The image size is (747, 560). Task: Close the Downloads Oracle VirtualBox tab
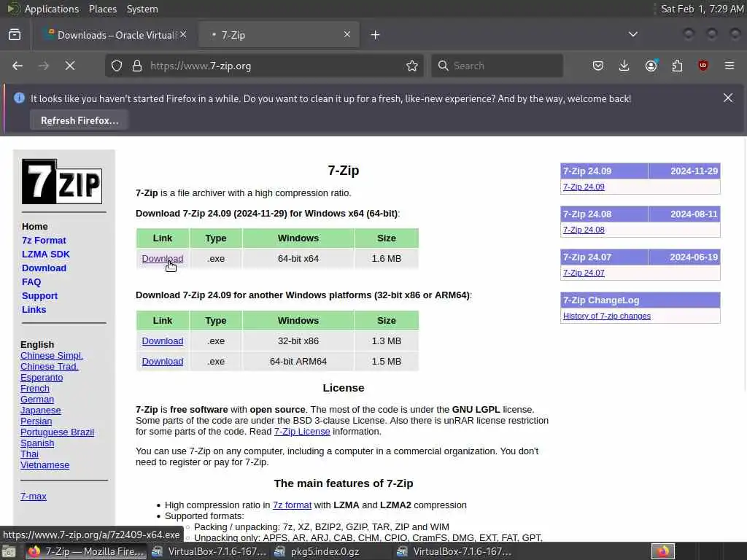[x=183, y=34]
